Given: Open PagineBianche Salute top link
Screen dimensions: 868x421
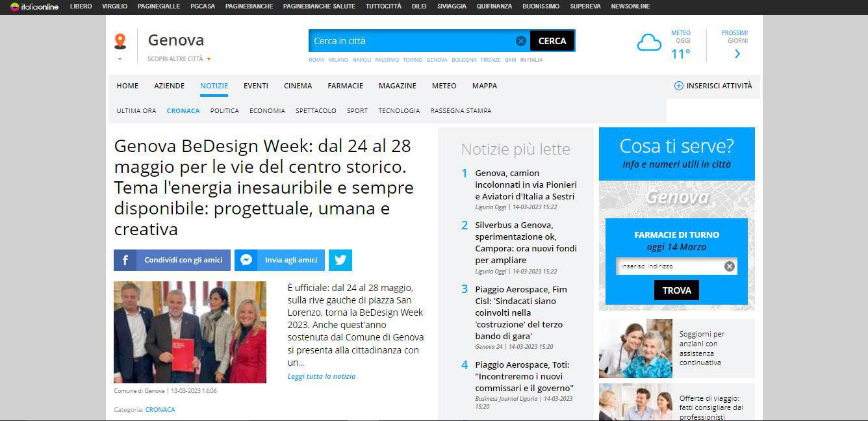Looking at the screenshot, I should (x=319, y=6).
